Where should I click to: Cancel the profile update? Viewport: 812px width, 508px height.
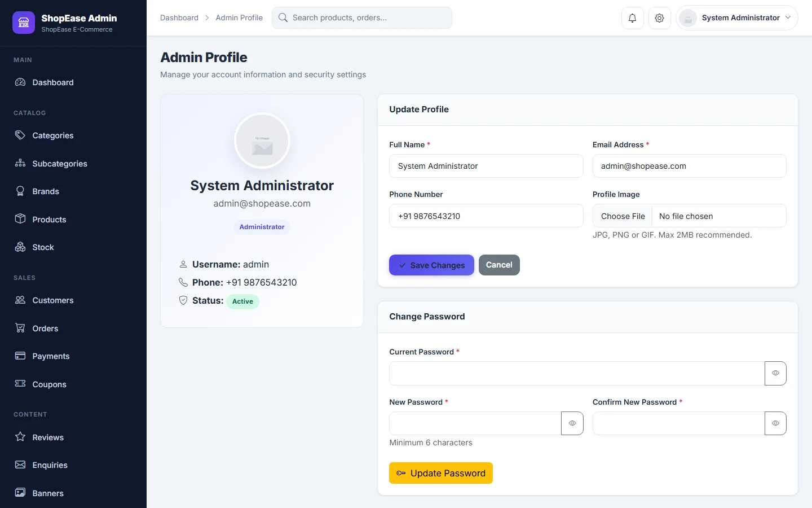(499, 265)
